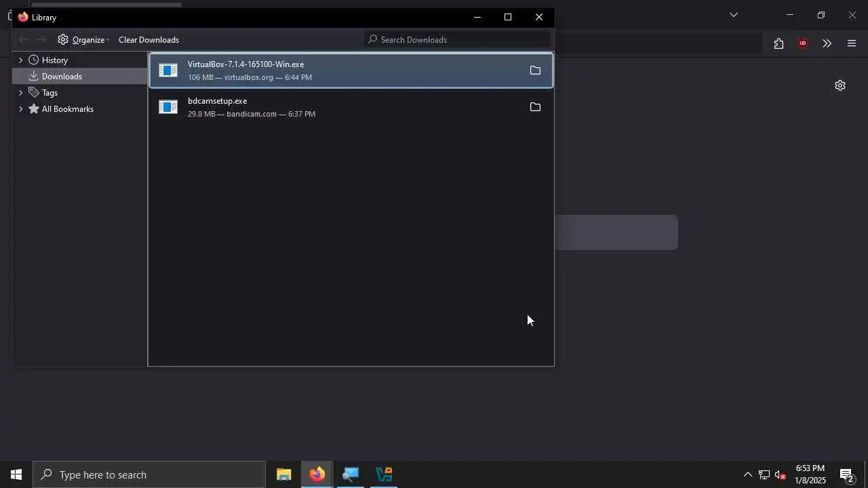Image resolution: width=868 pixels, height=488 pixels.
Task: Click the taskbar search box
Action: pyautogui.click(x=149, y=474)
